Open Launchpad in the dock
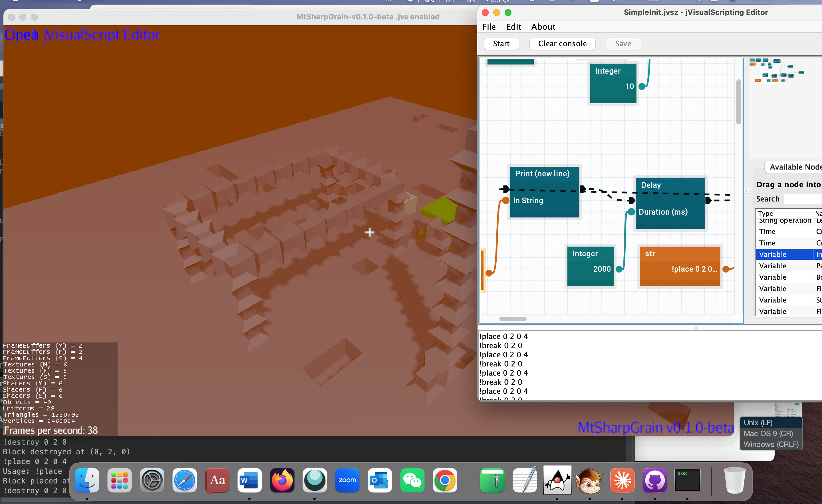 pos(119,480)
